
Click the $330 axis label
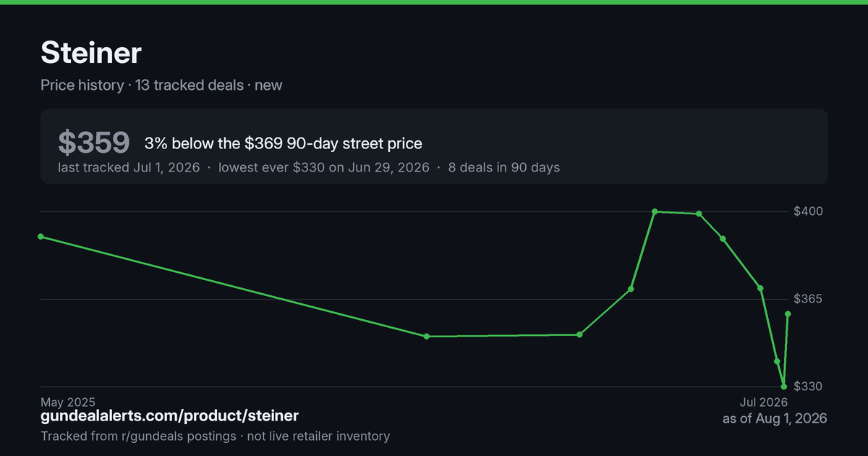(809, 387)
